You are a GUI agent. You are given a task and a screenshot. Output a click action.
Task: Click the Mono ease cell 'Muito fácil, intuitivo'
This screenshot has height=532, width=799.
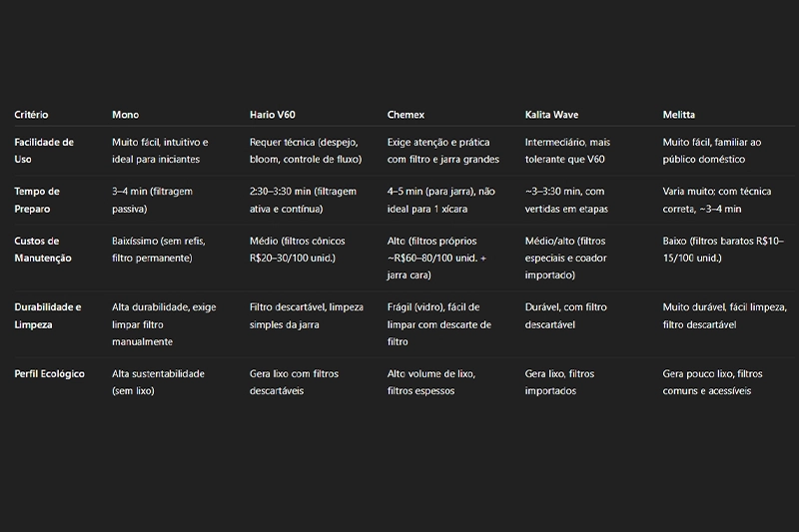tap(160, 151)
